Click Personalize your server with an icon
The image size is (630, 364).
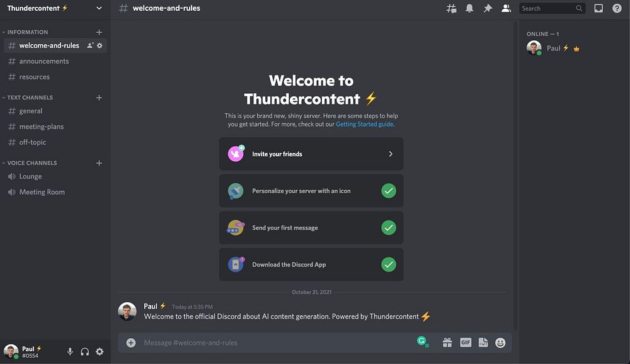[311, 191]
